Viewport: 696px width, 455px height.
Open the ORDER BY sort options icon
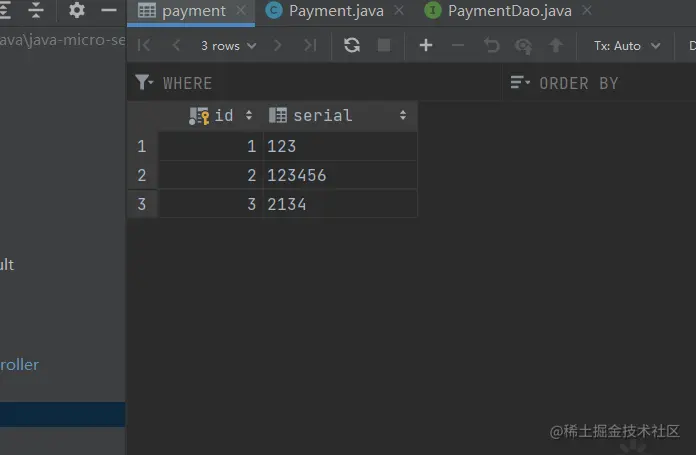pyautogui.click(x=520, y=83)
